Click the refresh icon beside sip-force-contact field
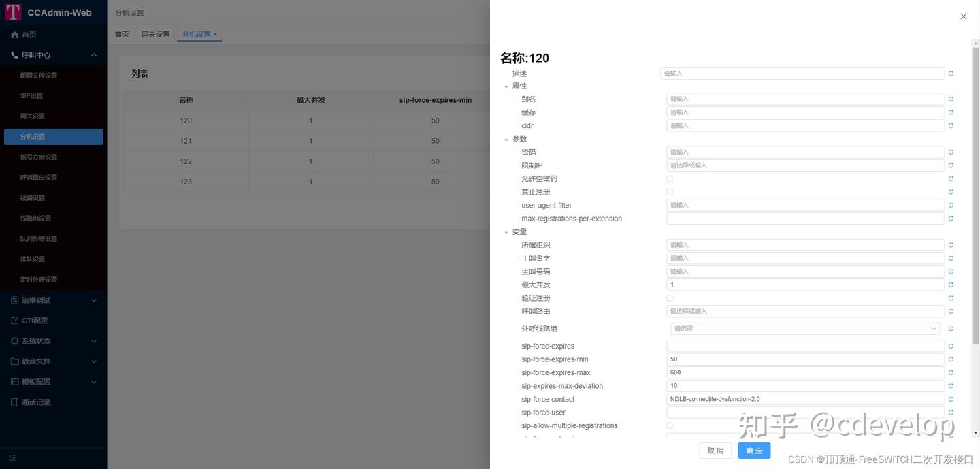Screen dimensions: 980x469 [950, 399]
